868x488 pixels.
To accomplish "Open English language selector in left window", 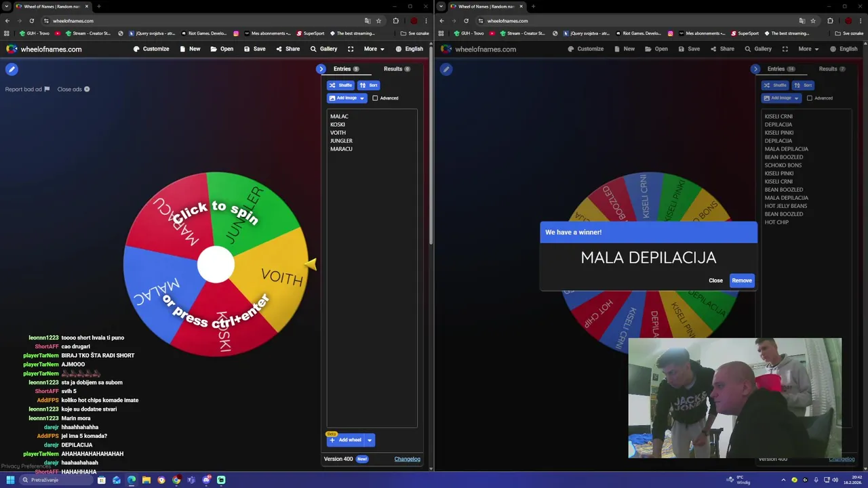I will coord(409,49).
